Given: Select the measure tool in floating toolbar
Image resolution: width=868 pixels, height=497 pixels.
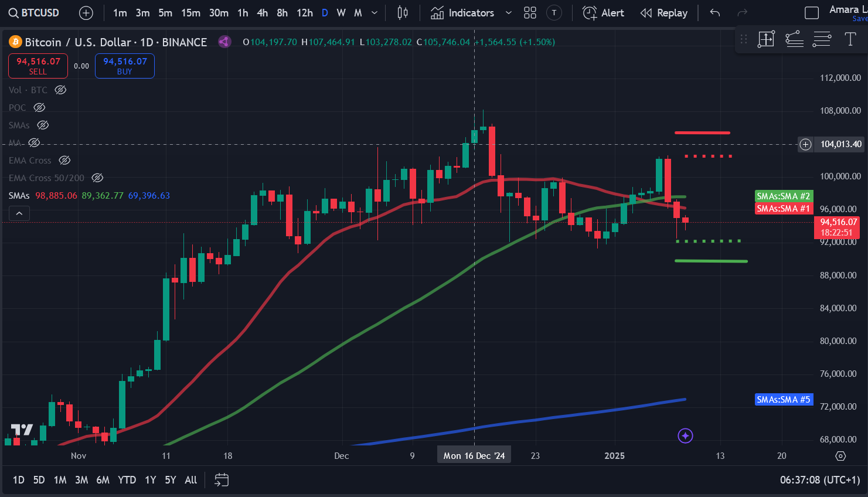Looking at the screenshot, I should pos(766,39).
